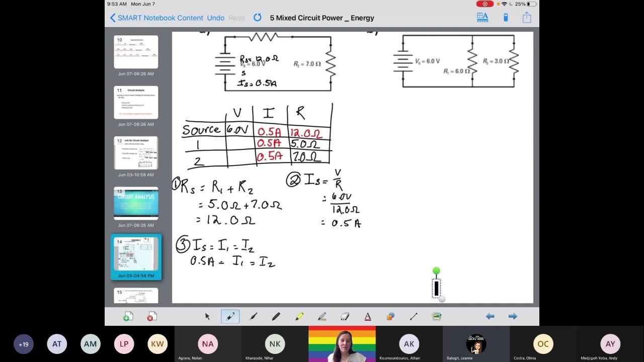Click participant avatar KW
This screenshot has height=362, width=644.
coord(157,344)
